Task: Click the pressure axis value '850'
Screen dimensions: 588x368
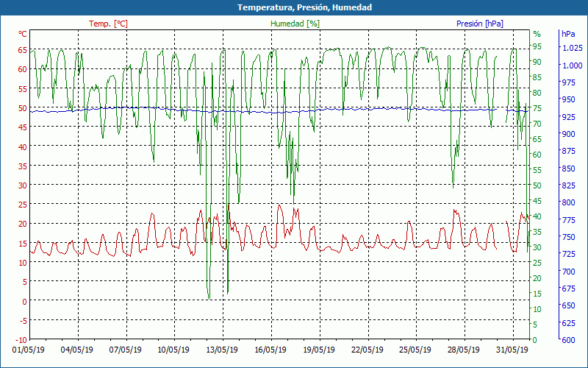Action: (568, 169)
